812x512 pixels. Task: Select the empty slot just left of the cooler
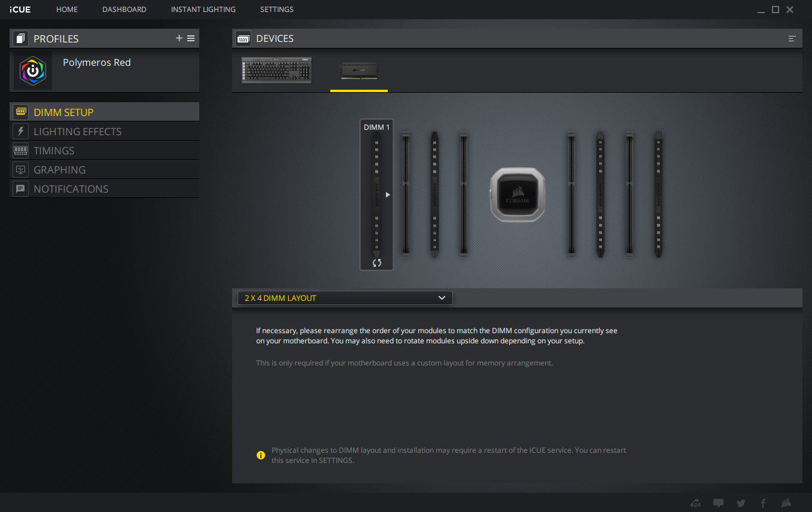pyautogui.click(x=464, y=194)
